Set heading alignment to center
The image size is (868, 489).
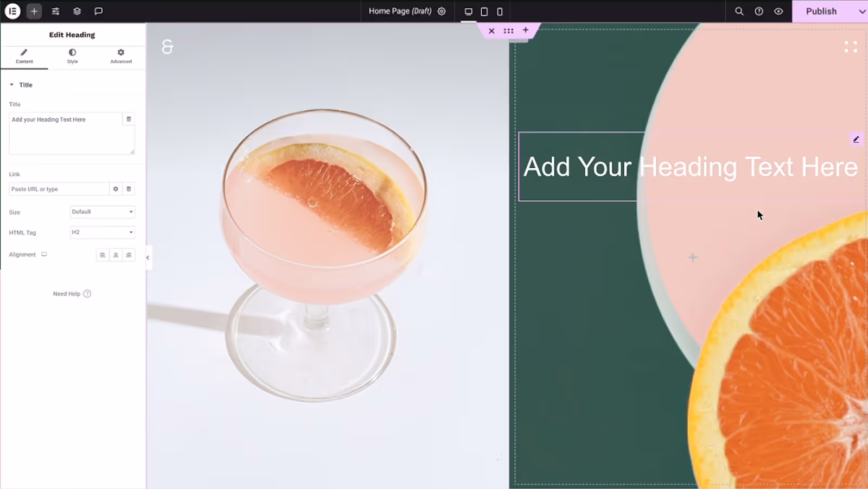(x=116, y=255)
